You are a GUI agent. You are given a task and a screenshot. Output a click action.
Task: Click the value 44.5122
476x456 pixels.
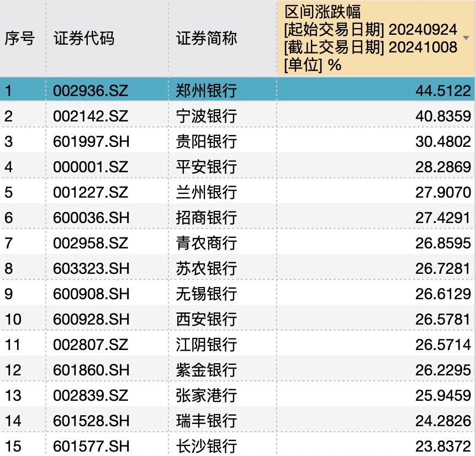click(443, 91)
